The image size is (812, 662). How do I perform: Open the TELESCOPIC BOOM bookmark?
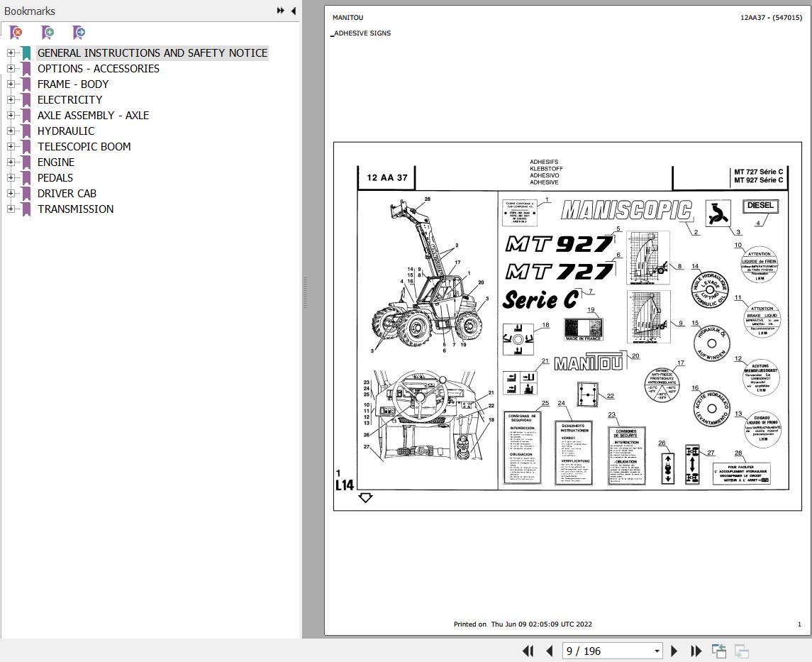pos(84,147)
